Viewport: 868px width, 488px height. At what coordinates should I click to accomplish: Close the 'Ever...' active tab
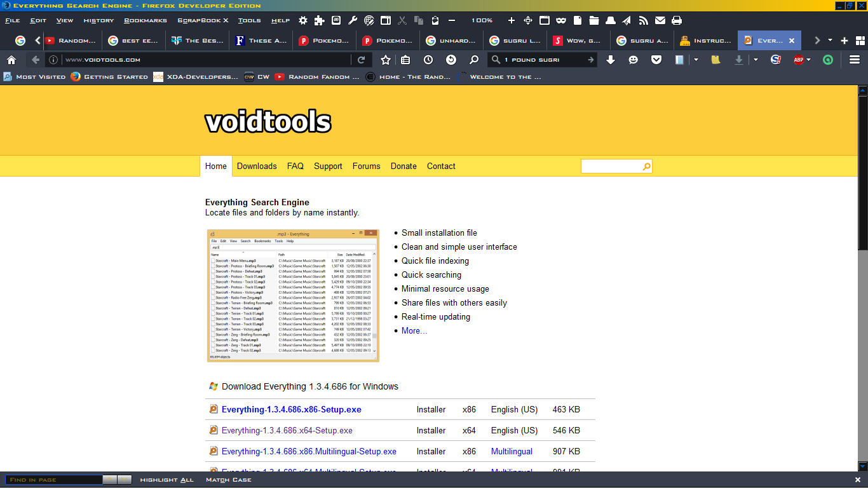click(x=792, y=41)
